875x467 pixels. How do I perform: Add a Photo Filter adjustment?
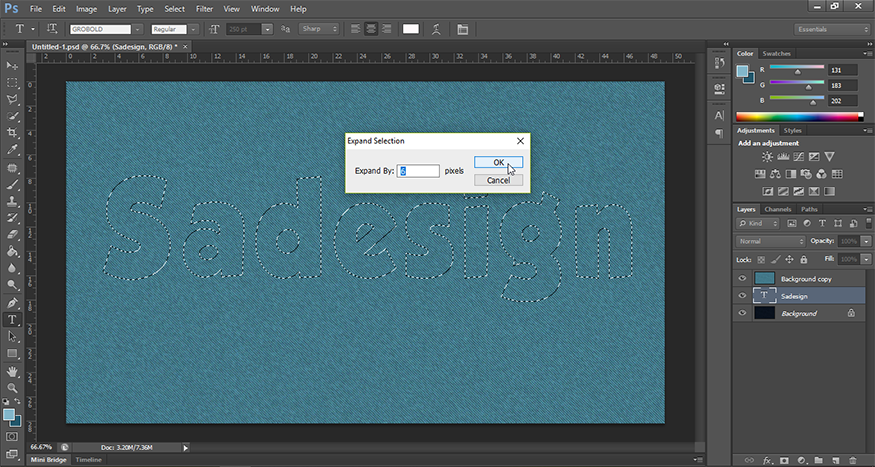pyautogui.click(x=806, y=174)
